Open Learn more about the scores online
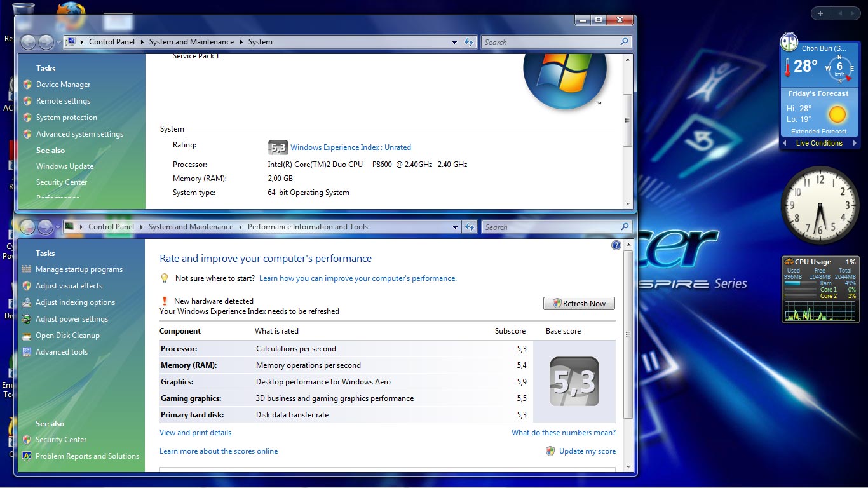The width and height of the screenshot is (868, 488). pos(219,451)
